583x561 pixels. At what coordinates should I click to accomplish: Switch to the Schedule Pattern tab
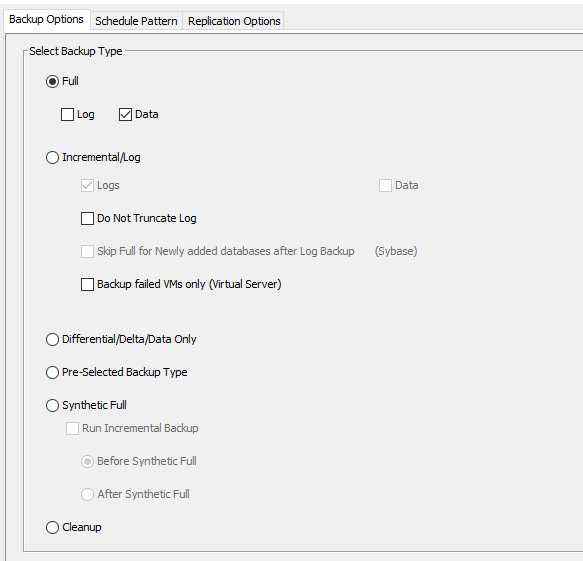[136, 21]
